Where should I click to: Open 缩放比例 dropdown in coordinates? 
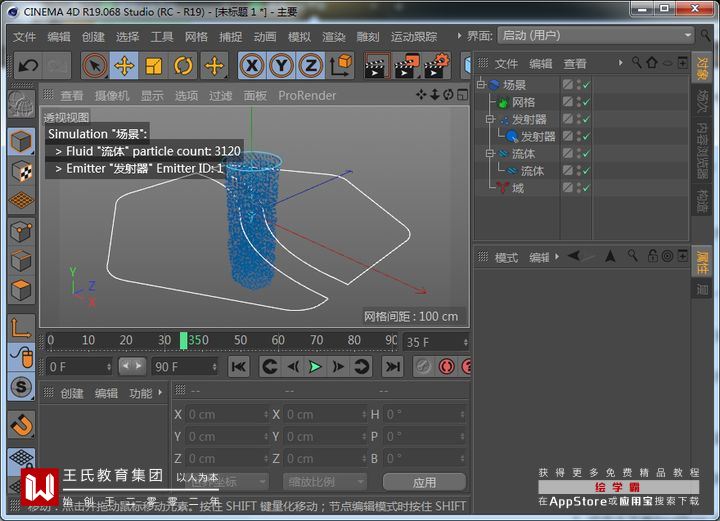pos(325,482)
